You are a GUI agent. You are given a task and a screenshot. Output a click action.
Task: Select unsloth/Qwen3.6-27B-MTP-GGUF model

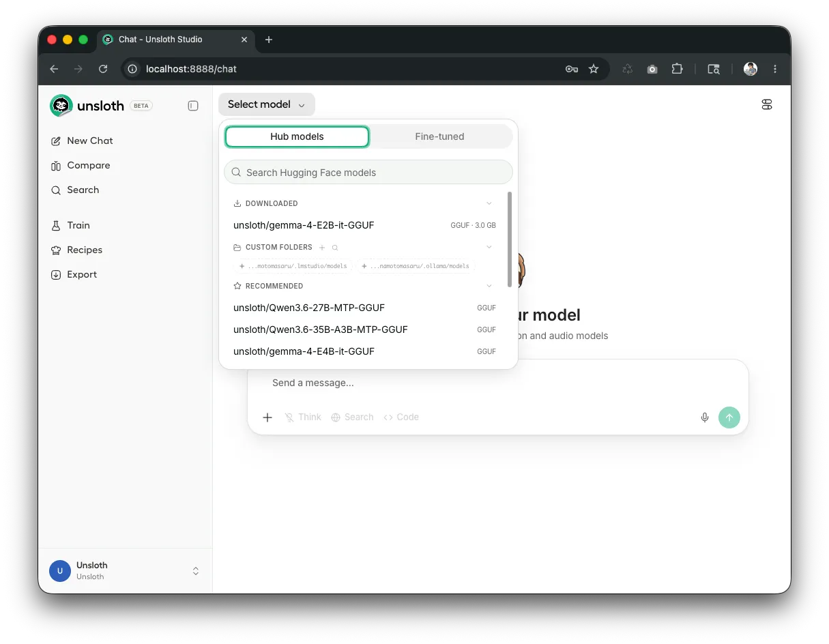tap(364, 308)
